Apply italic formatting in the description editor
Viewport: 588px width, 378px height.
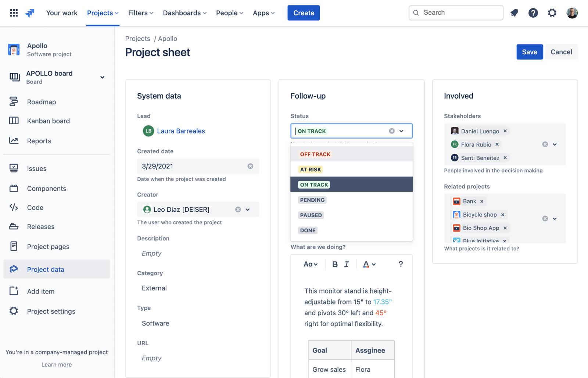click(346, 264)
